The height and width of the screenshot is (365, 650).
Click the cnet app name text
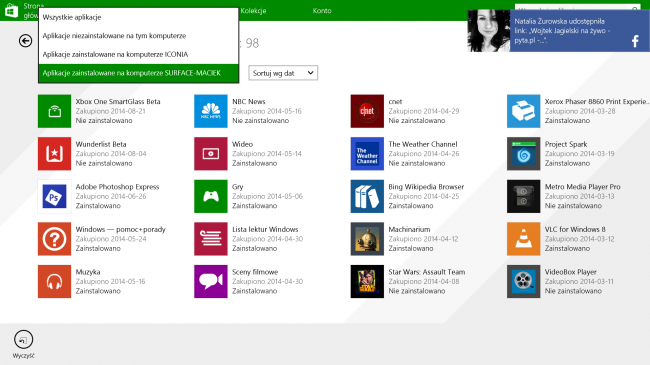(x=395, y=102)
